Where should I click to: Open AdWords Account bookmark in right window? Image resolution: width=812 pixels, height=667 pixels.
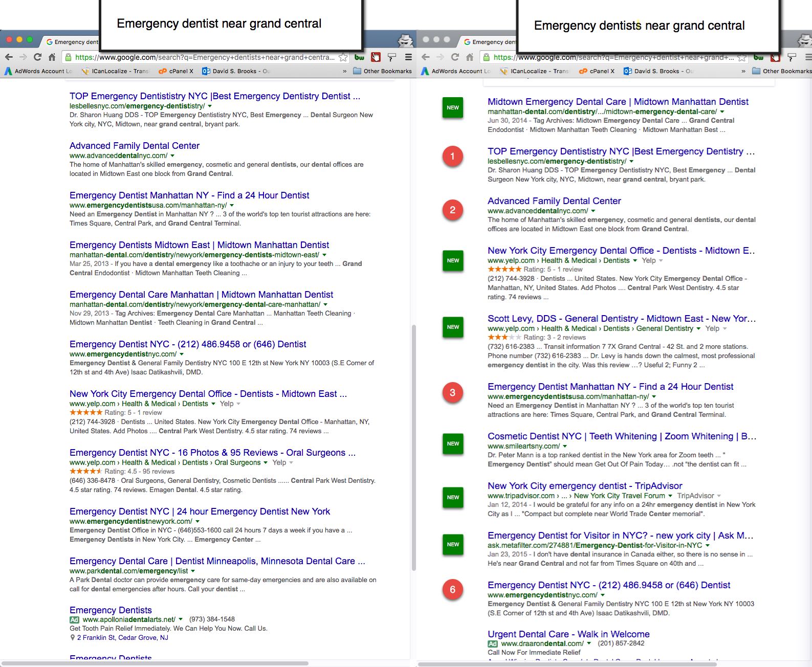click(456, 71)
